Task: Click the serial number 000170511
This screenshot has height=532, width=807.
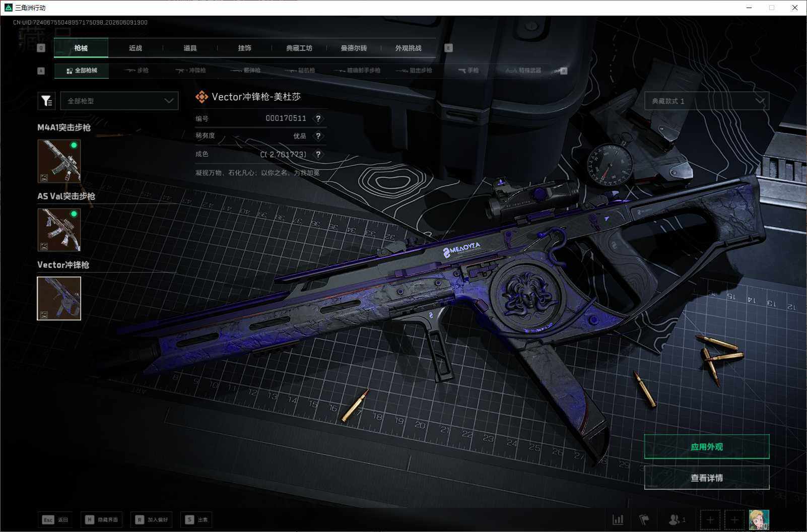Action: point(286,118)
